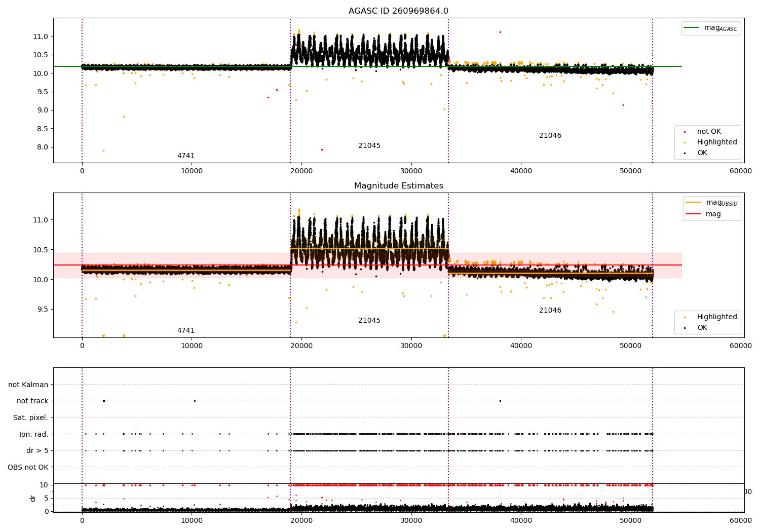Click obsid label 21045 in Magnitude Estimates plot

pos(369,321)
